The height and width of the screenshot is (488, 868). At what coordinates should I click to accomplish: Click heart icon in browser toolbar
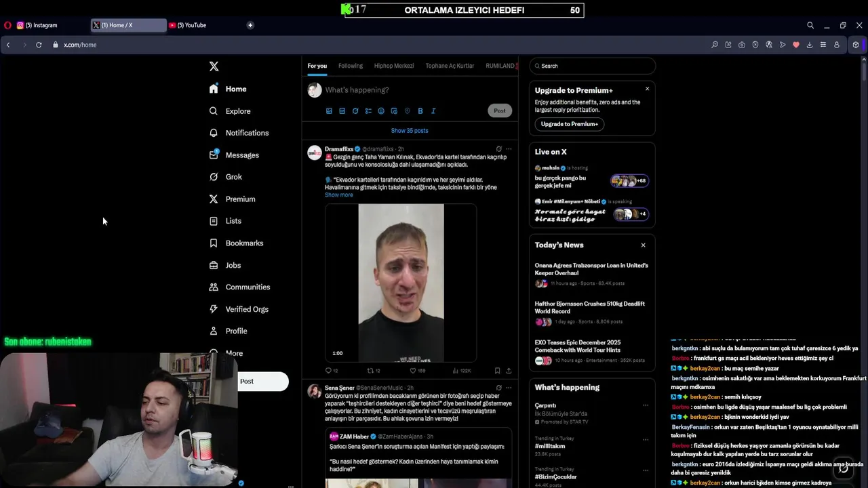click(x=796, y=45)
